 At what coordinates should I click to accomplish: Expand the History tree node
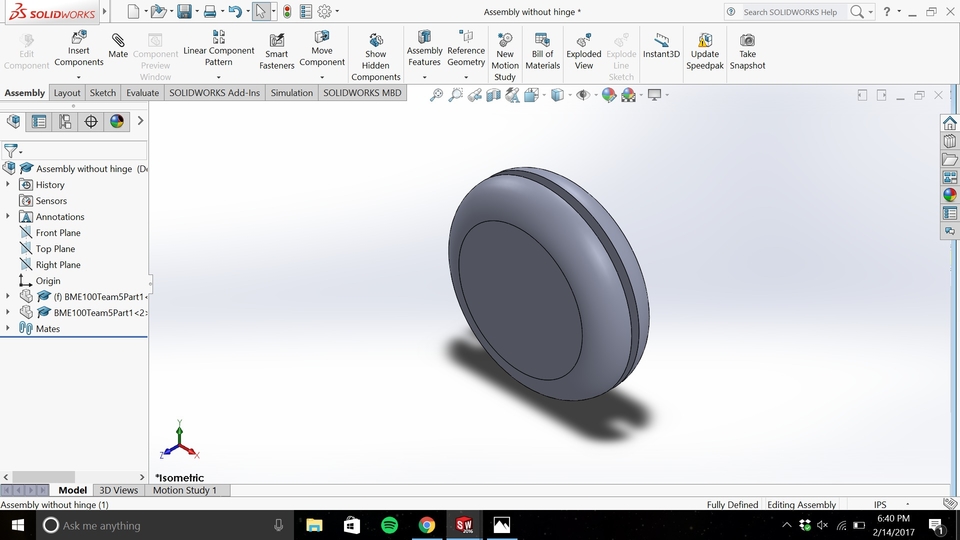coord(8,184)
